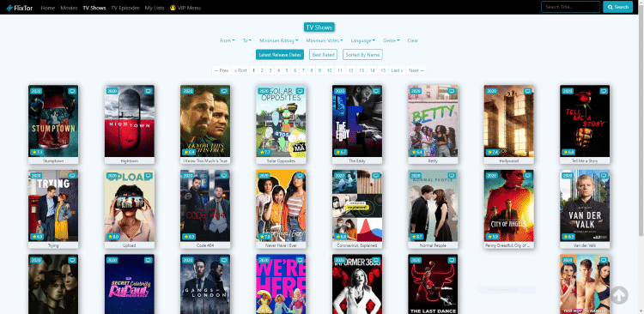The width and height of the screenshot is (644, 314).
Task: Click the magnifier Search button
Action: (617, 7)
